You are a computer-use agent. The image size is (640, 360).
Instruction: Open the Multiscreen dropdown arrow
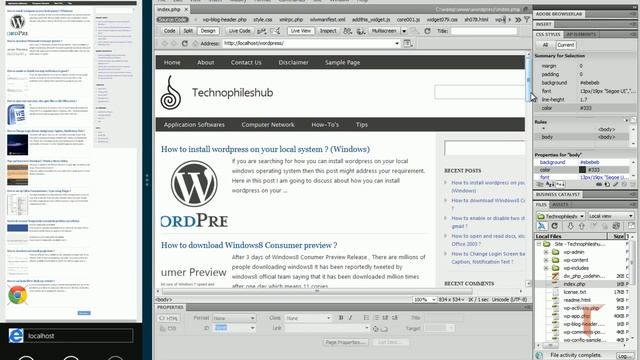tap(404, 31)
